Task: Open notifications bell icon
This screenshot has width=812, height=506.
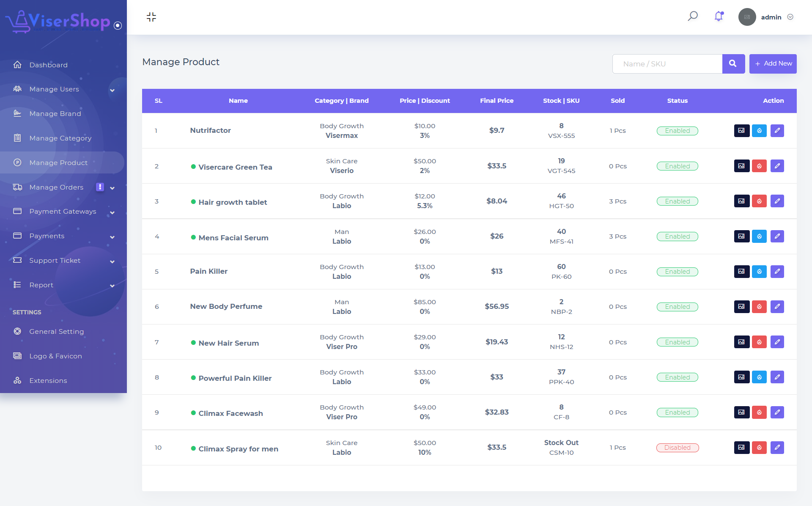Action: click(719, 16)
